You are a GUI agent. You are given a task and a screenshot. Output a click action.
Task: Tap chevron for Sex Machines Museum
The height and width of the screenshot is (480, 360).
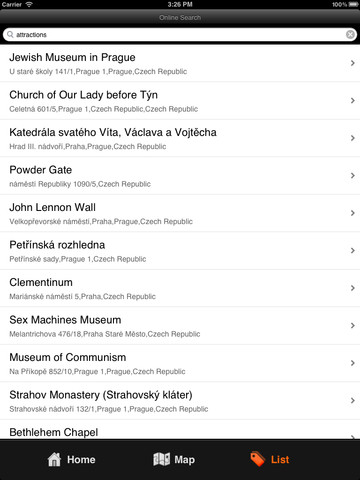click(x=353, y=326)
